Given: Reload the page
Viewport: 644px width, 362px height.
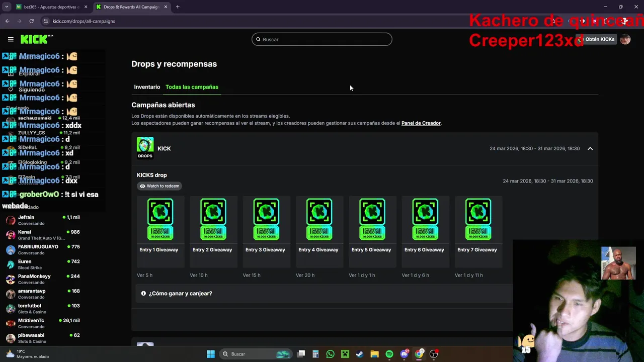Looking at the screenshot, I should (x=31, y=21).
